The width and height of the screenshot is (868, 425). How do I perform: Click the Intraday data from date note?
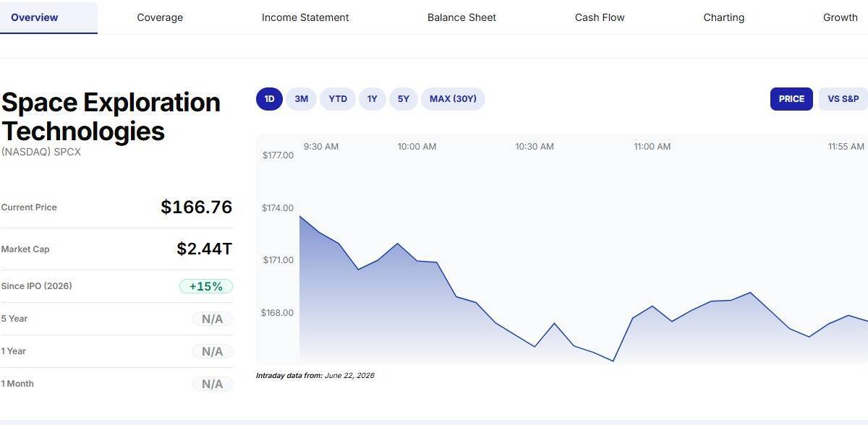point(315,376)
